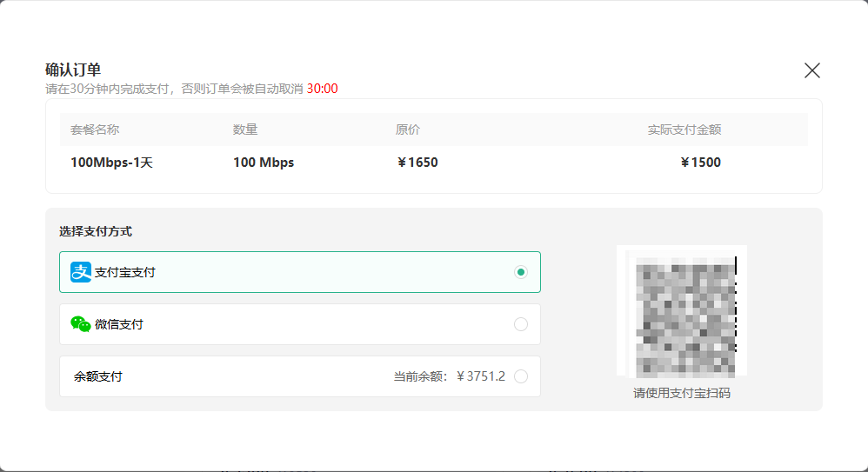Choose the 微信支付 payment option label
Viewport: 868px width, 472px height.
pyautogui.click(x=119, y=324)
